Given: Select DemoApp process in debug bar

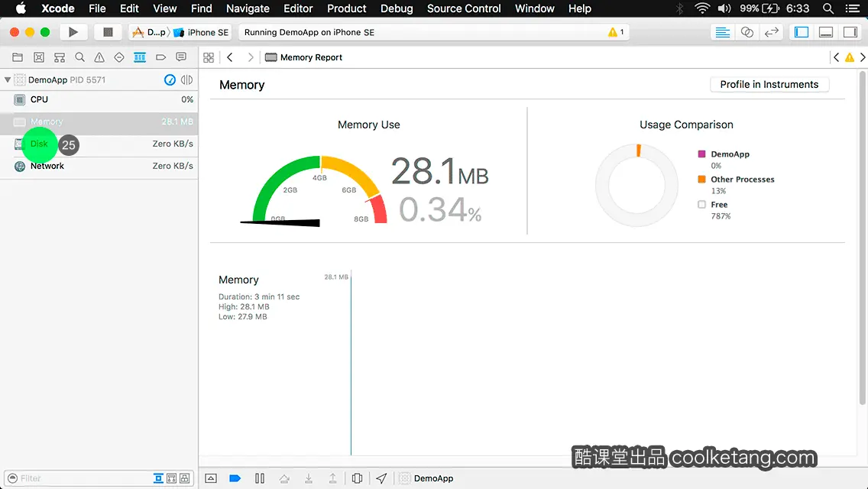Looking at the screenshot, I should [426, 478].
